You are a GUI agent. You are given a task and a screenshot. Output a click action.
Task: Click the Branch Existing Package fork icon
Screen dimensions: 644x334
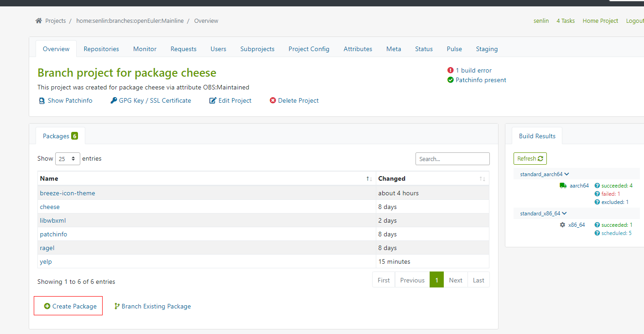pos(117,306)
